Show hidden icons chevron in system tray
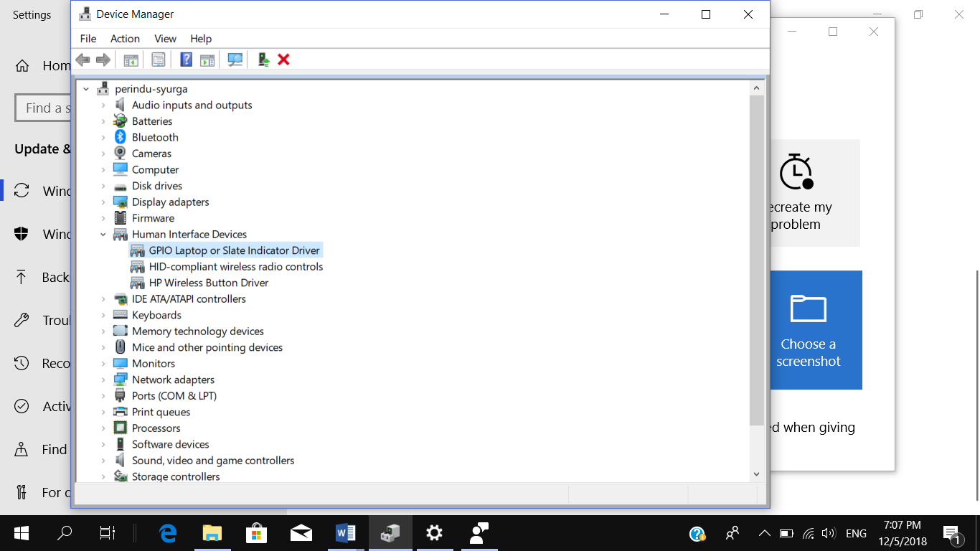Viewport: 980px width, 551px height. coord(765,533)
